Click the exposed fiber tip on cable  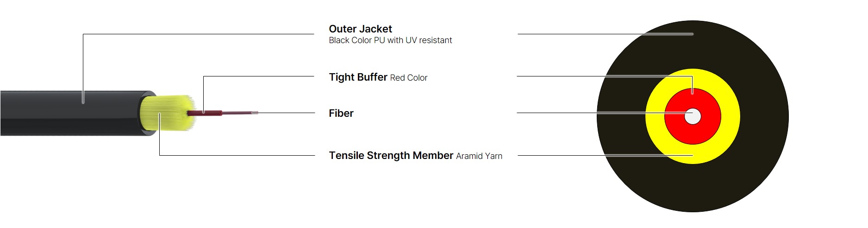[x=254, y=113]
